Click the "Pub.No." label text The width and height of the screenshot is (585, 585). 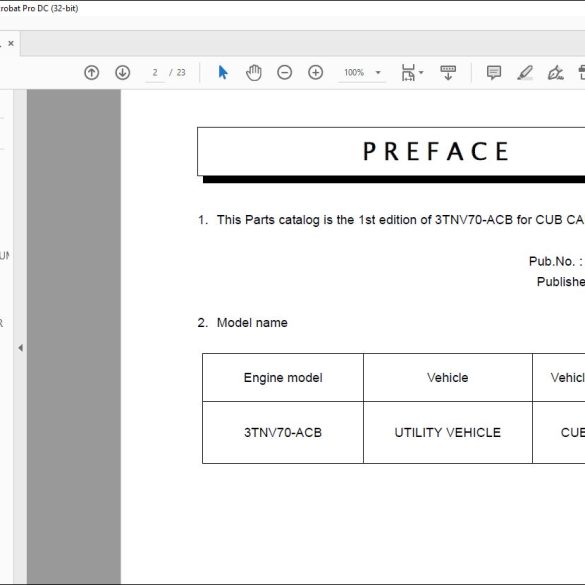click(552, 261)
